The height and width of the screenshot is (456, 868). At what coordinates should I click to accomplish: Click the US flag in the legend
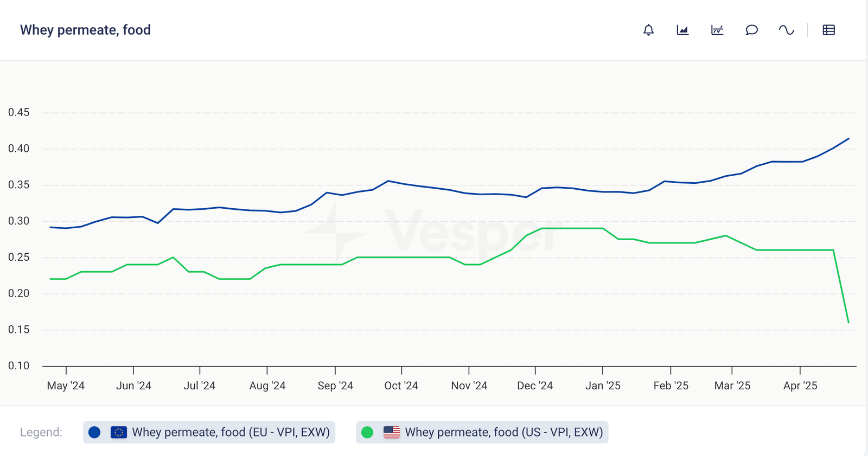[392, 432]
